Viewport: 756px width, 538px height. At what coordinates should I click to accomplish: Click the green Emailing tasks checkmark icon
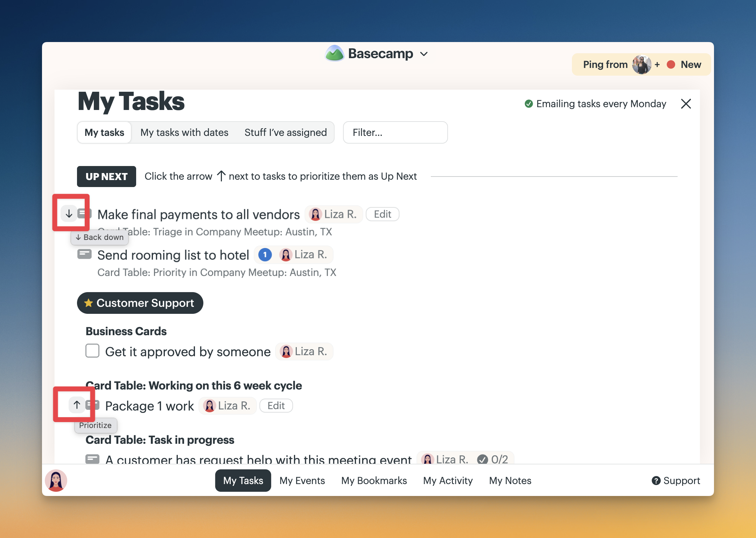tap(529, 104)
